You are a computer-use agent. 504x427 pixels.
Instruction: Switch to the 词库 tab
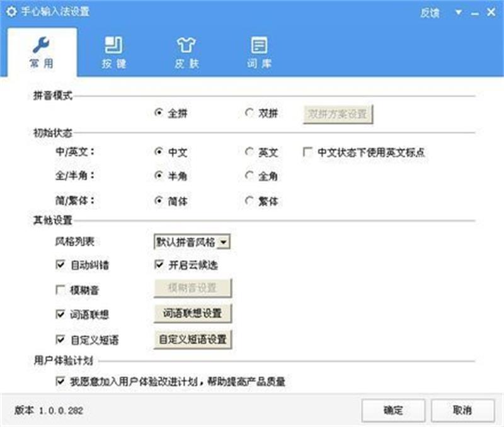[x=259, y=52]
